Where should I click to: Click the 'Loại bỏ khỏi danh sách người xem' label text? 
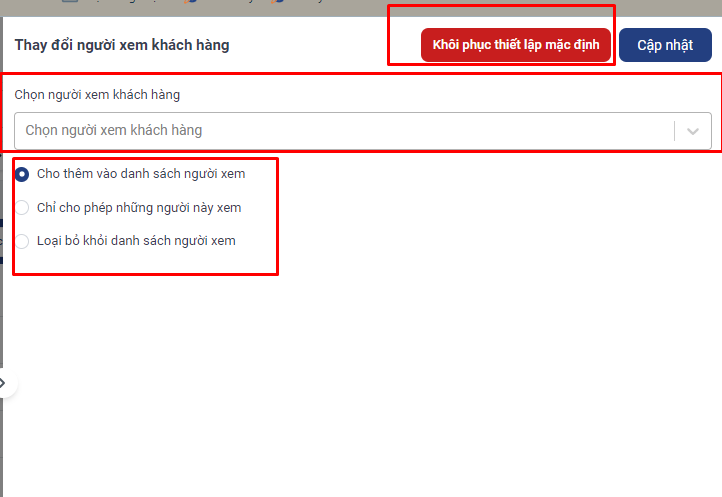[136, 241]
